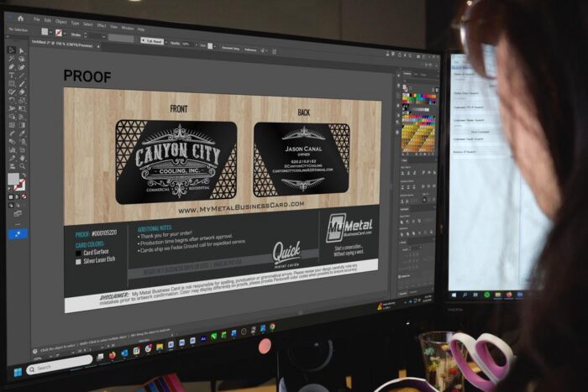Select the Free Transform tool
588x392 pixels.
[22, 108]
